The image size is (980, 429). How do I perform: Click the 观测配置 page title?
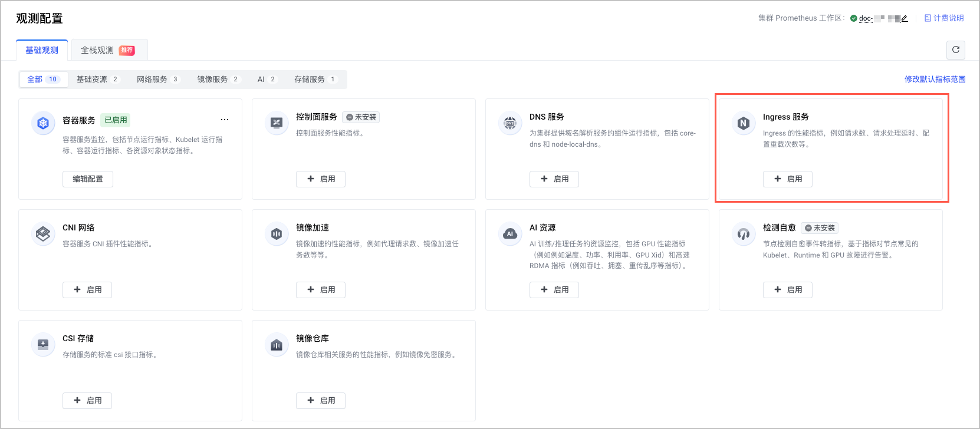pyautogui.click(x=40, y=18)
